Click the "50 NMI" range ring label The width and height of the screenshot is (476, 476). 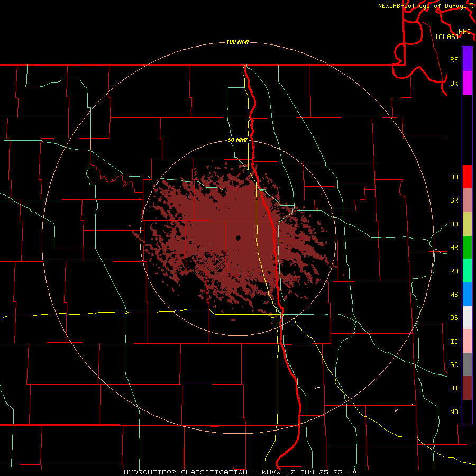click(237, 140)
